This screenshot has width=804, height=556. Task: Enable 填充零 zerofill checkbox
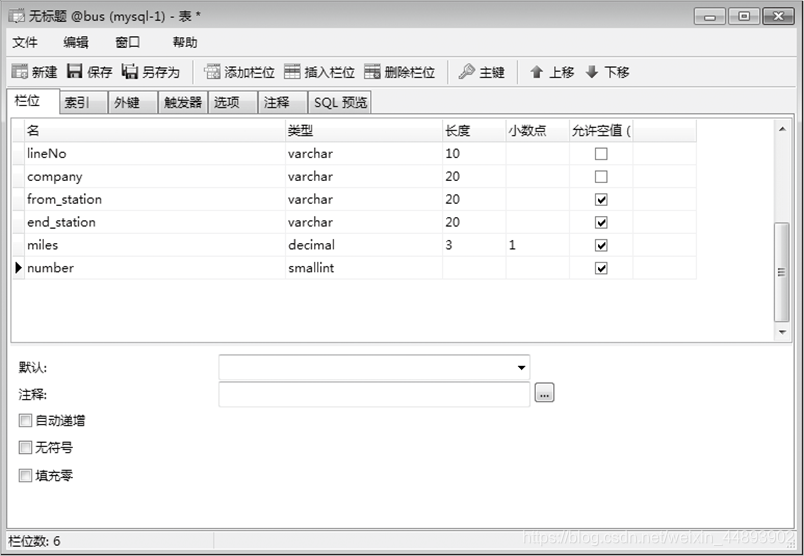point(25,475)
